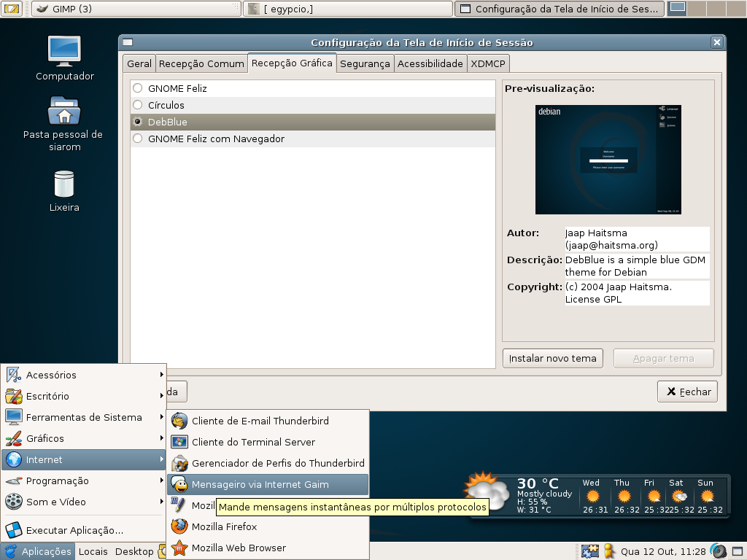Expand the Som e Vídeo submenu

click(84, 502)
